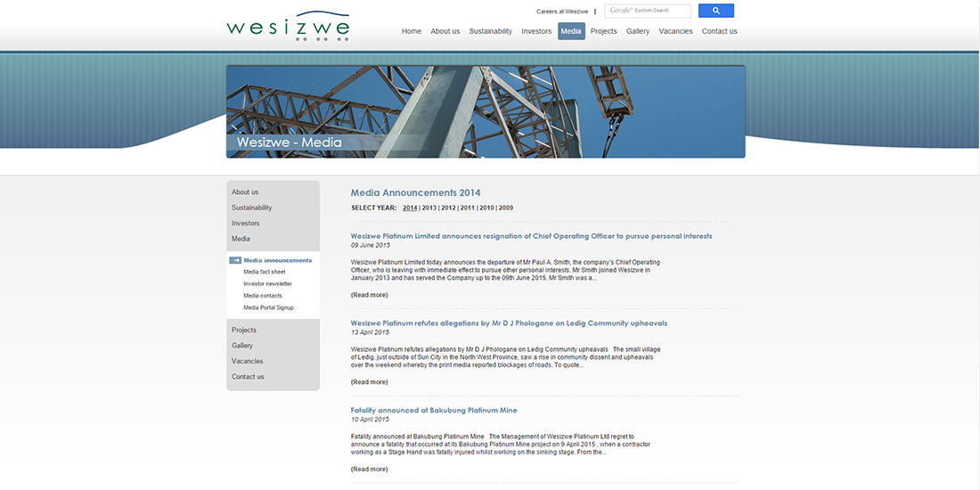The width and height of the screenshot is (980, 490).
Task: Open Contact us in top navigation
Action: pos(719,31)
